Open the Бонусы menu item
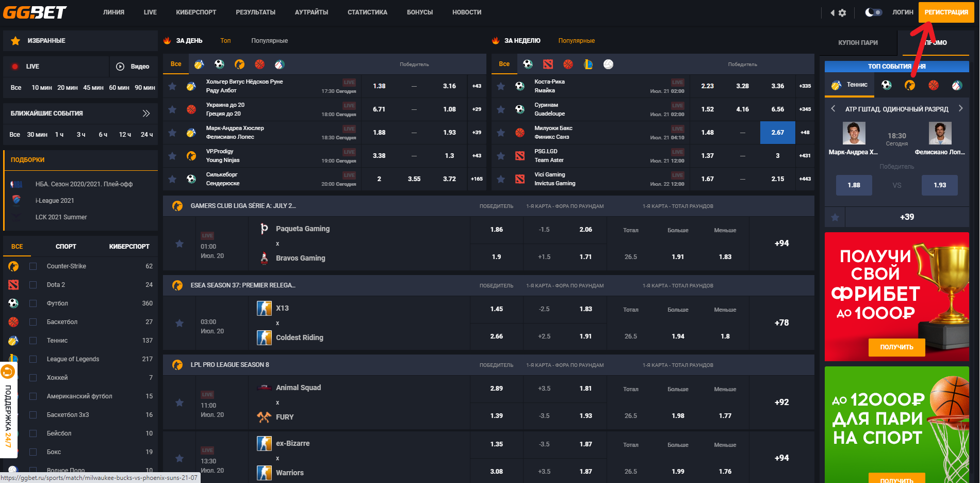Viewport: 980px width, 483px height. point(420,12)
